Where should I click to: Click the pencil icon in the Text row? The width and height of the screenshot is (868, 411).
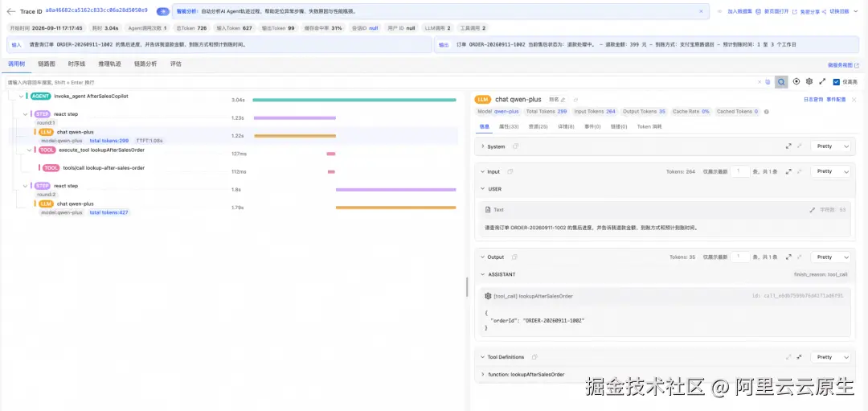tap(812, 210)
